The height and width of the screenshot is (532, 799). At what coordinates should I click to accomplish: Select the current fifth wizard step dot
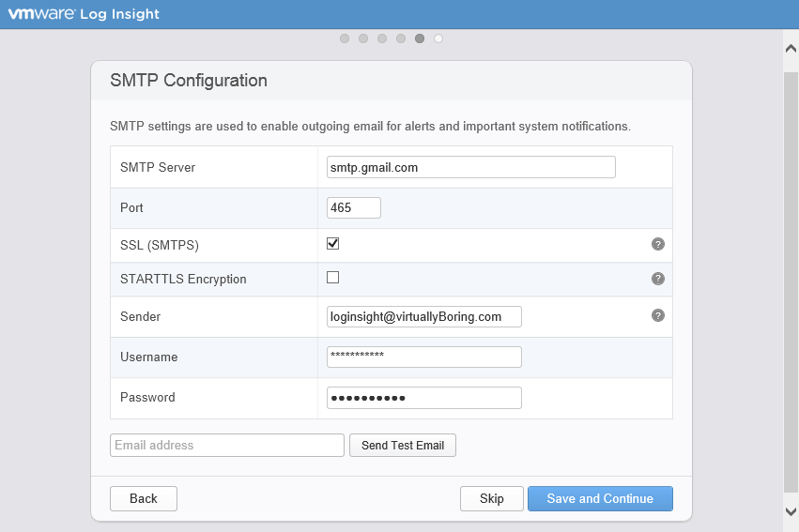click(420, 38)
